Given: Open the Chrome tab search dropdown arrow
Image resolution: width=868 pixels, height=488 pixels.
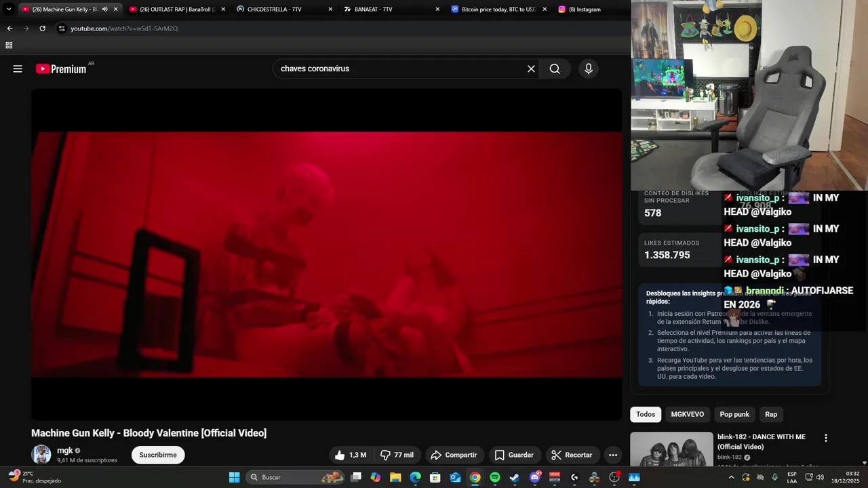Looking at the screenshot, I should tap(9, 9).
